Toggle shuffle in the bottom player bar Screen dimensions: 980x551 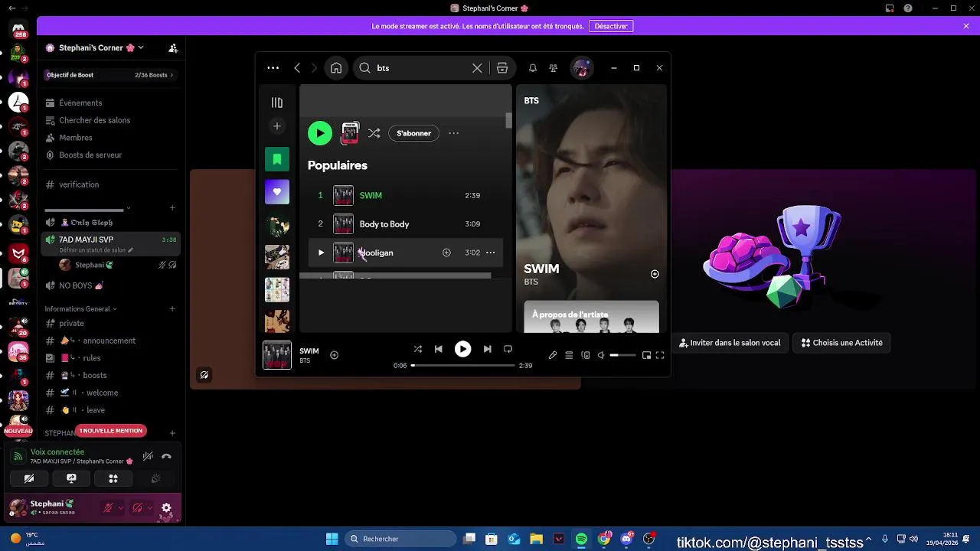[x=418, y=349]
